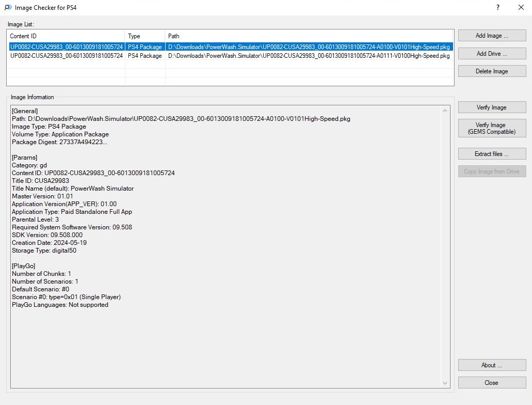Sort list by Path column header
Screen dimensions: 532x405
click(309, 36)
